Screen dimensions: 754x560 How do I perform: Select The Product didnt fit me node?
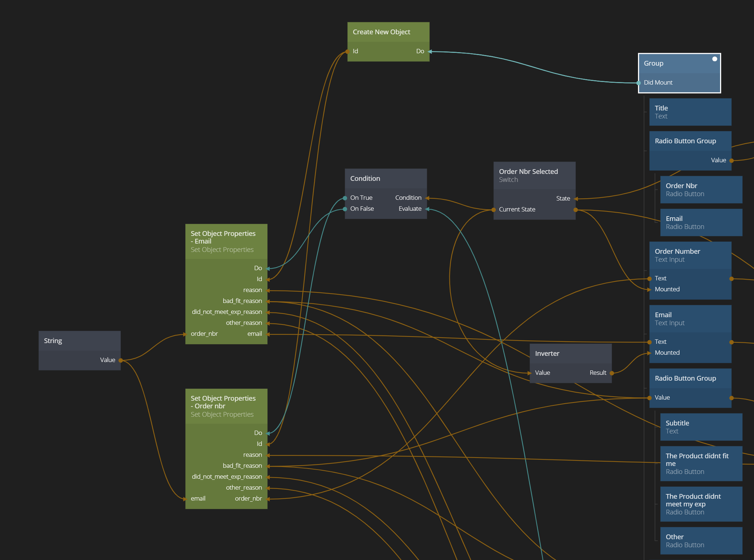click(701, 463)
